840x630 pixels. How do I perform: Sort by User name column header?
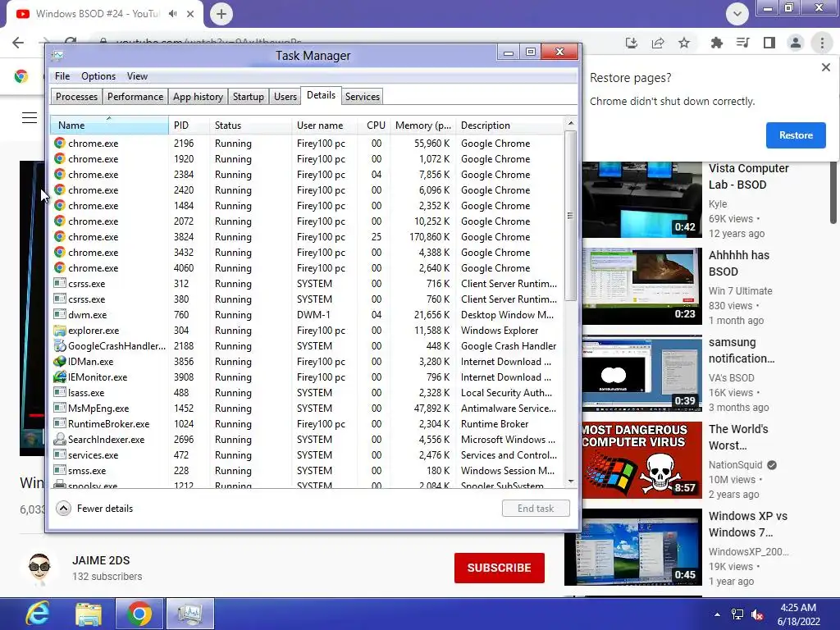(x=325, y=126)
